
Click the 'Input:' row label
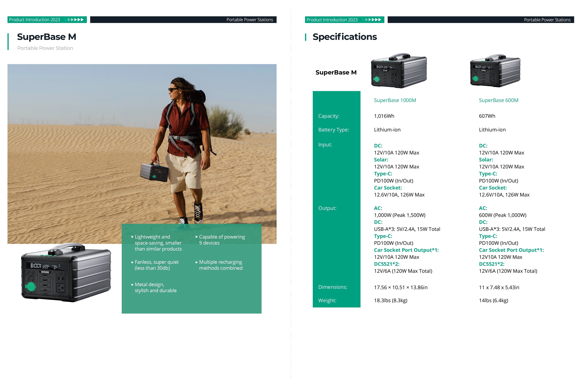(x=325, y=145)
